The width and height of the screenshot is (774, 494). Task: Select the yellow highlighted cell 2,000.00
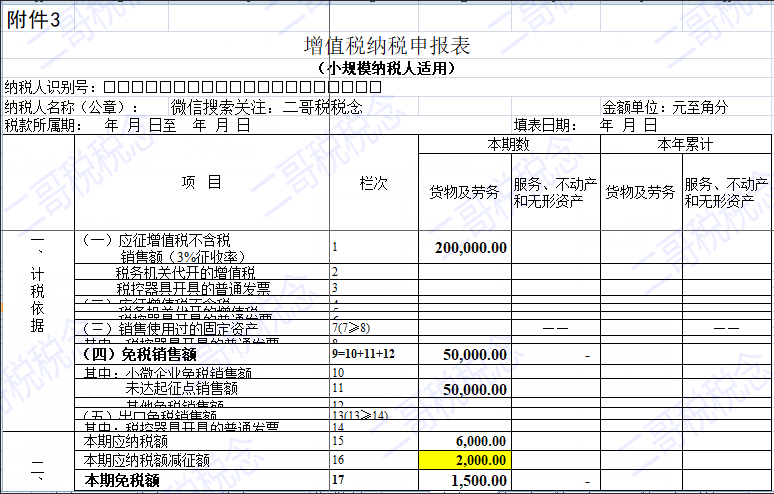click(464, 460)
